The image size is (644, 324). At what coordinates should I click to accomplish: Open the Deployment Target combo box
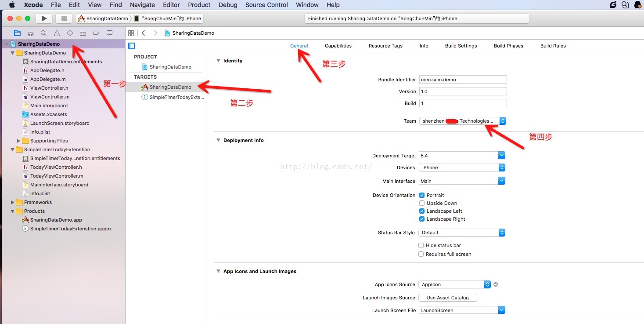point(462,156)
